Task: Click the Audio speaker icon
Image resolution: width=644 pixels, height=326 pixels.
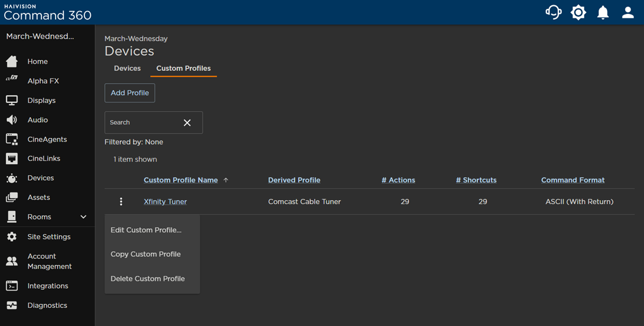Action: pos(12,119)
